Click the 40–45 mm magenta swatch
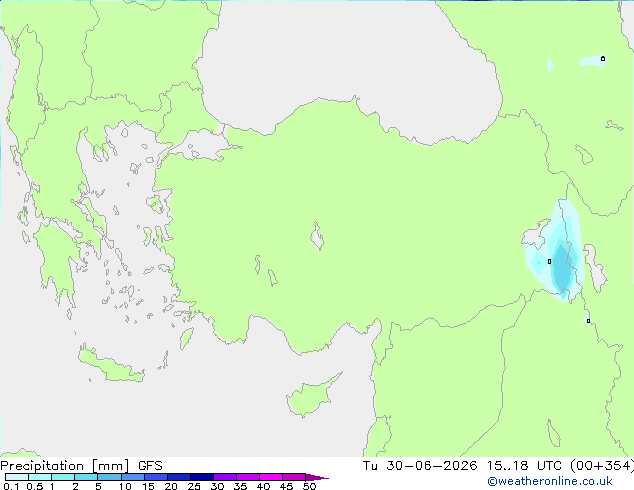Viewport: 634px width, 490px height. pyautogui.click(x=271, y=477)
